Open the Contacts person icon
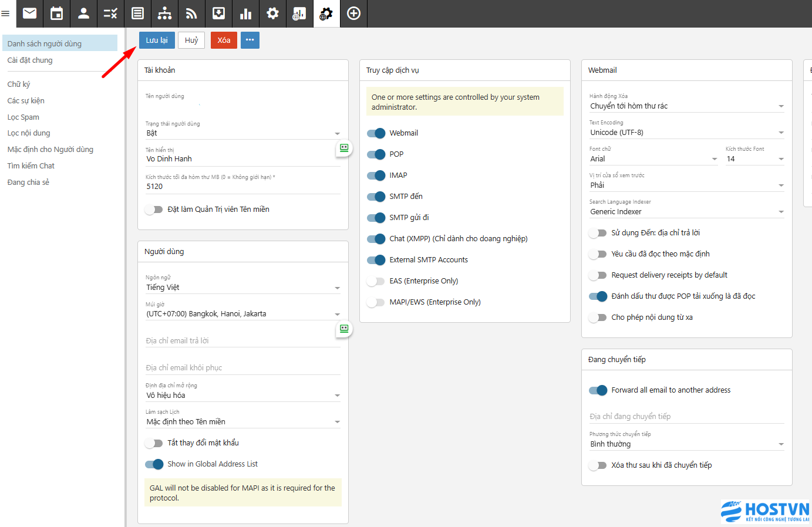This screenshot has width=812, height=527. point(84,13)
